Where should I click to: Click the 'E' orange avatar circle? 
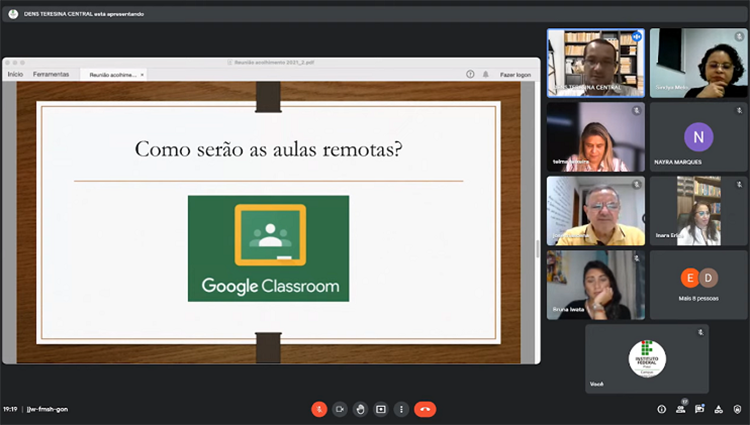[690, 278]
